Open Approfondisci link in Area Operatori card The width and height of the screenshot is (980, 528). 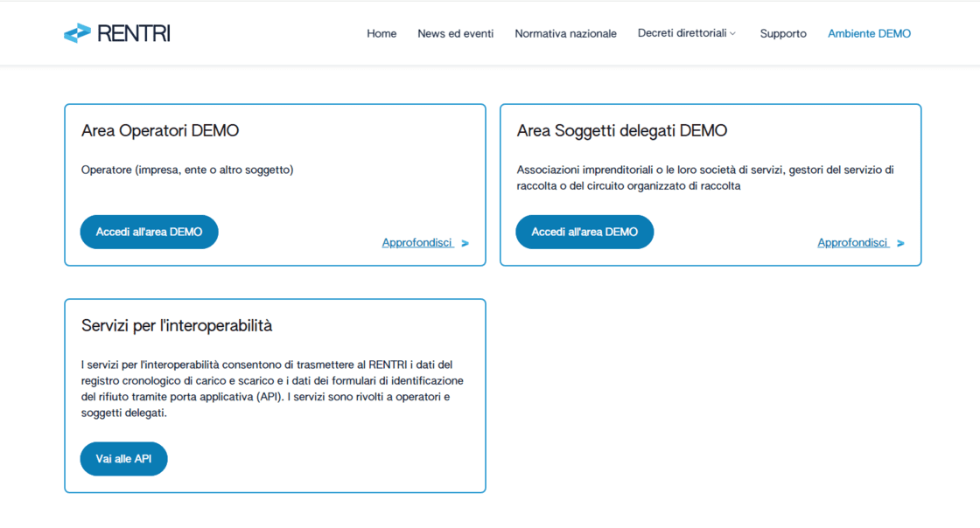point(417,243)
